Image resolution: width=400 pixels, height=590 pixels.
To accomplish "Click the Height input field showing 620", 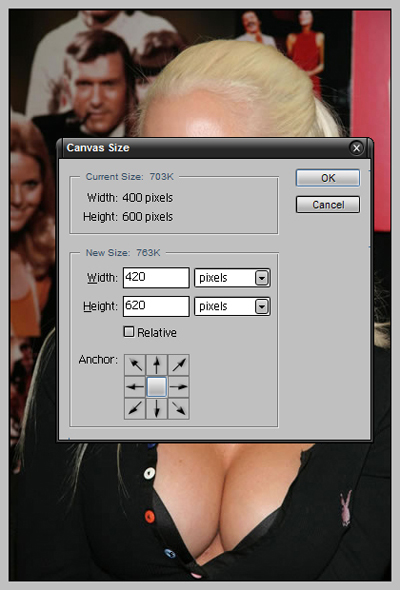I will 156,306.
